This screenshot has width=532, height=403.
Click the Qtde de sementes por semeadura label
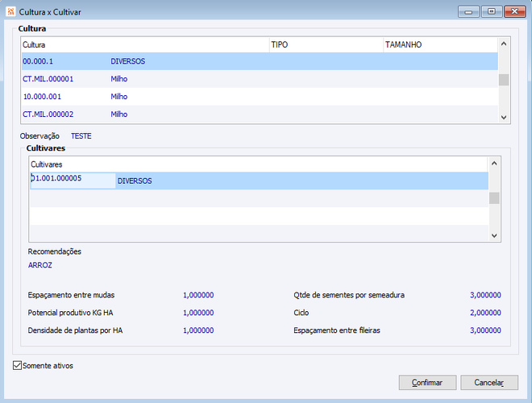349,295
